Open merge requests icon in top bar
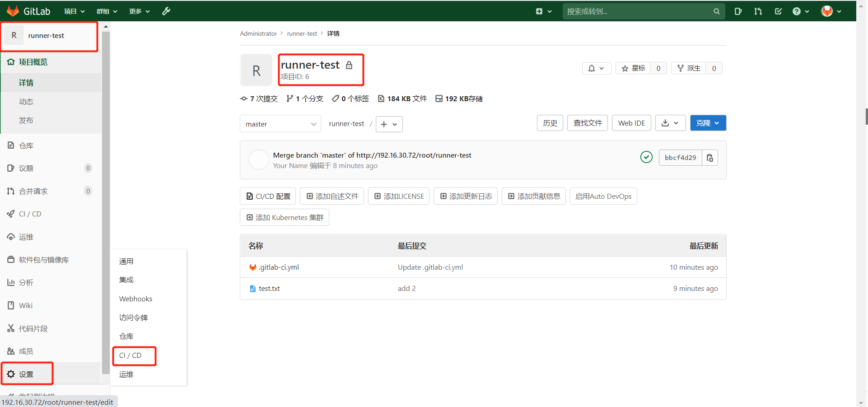 pyautogui.click(x=758, y=11)
